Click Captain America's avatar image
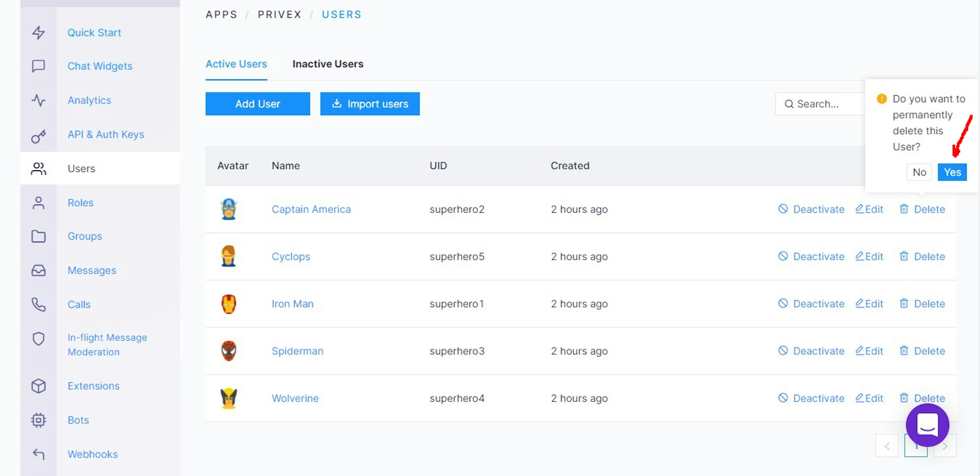 229,209
